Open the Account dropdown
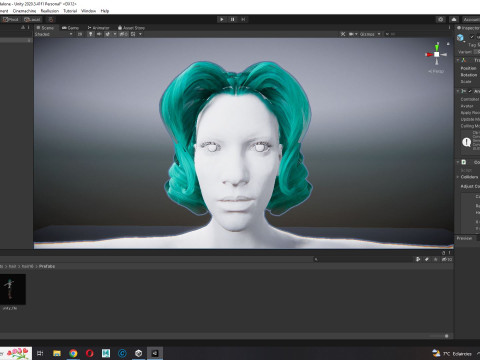The height and width of the screenshot is (360, 480). [x=471, y=20]
